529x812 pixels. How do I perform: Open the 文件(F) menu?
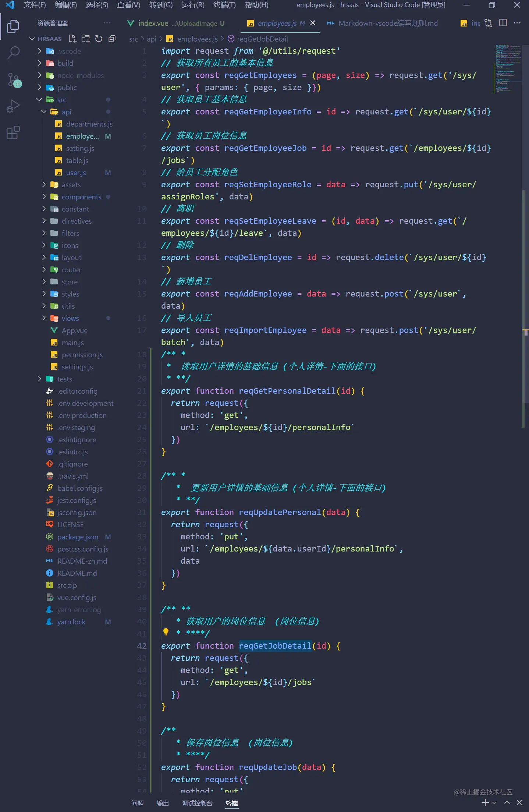click(x=35, y=5)
